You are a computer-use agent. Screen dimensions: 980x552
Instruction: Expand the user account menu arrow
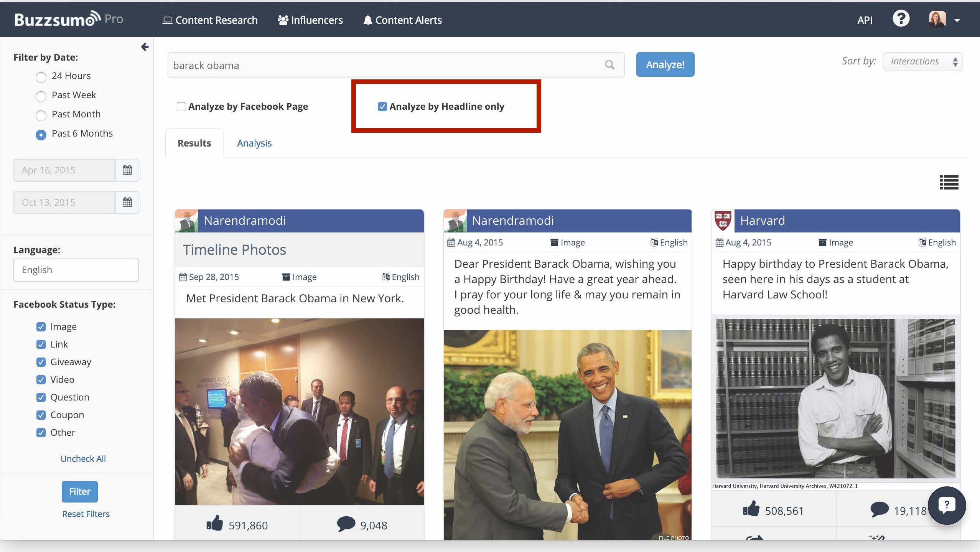pyautogui.click(x=957, y=20)
